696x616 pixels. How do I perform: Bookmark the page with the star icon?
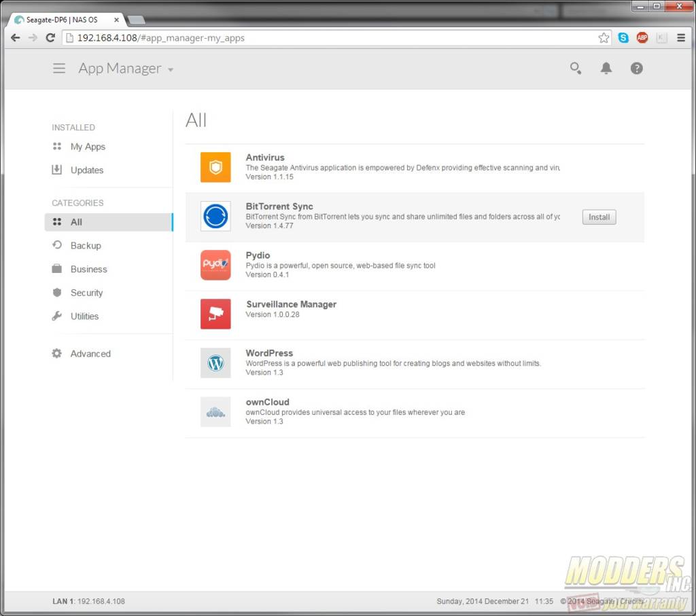click(604, 38)
